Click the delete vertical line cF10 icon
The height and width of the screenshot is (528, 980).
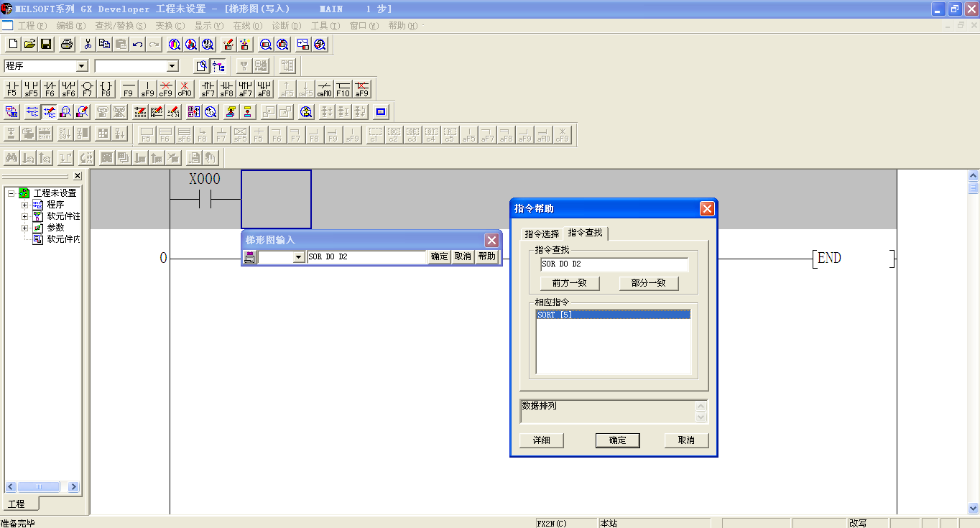185,89
